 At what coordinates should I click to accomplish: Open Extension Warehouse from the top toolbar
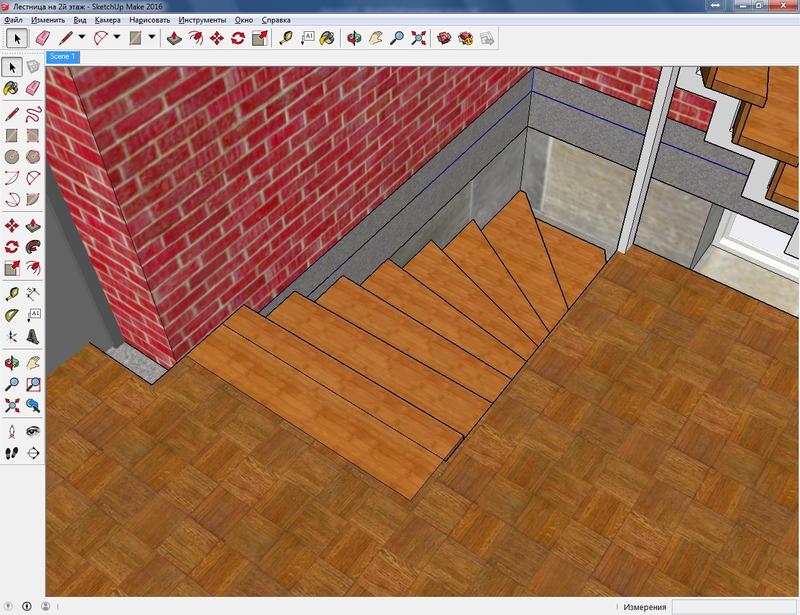pos(465,38)
